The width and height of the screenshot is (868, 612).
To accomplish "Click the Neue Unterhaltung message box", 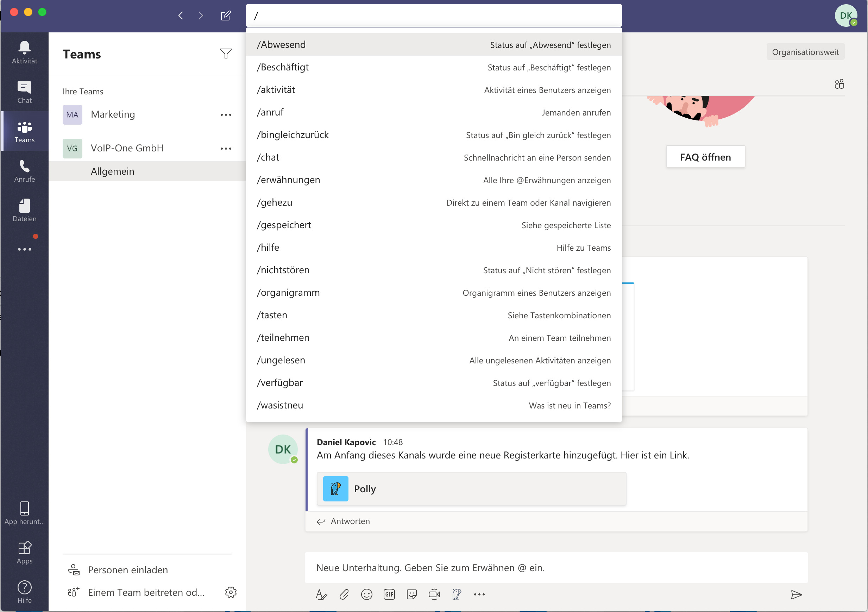I will pyautogui.click(x=556, y=567).
